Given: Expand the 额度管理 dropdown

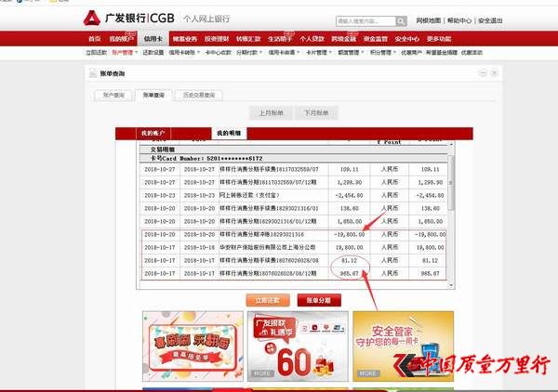Looking at the screenshot, I should point(351,53).
